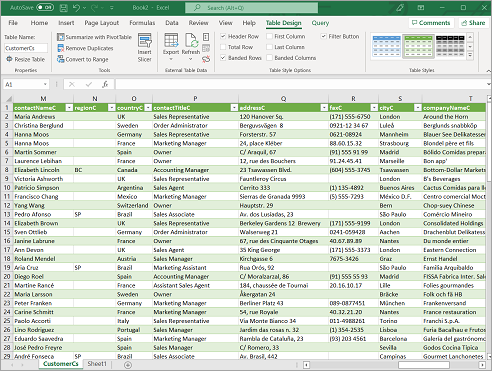Select the CustomerCs sheet tab
This screenshot has width=492, height=371.
pyautogui.click(x=60, y=364)
